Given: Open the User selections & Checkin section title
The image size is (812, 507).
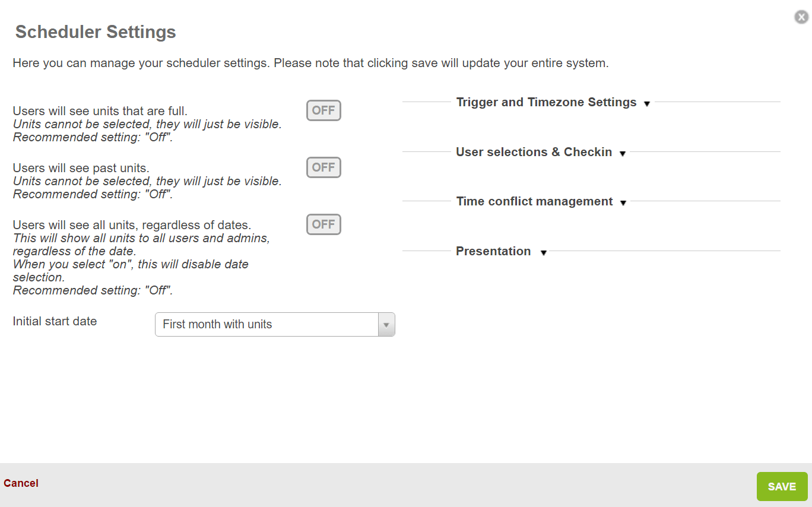Looking at the screenshot, I should point(534,152).
